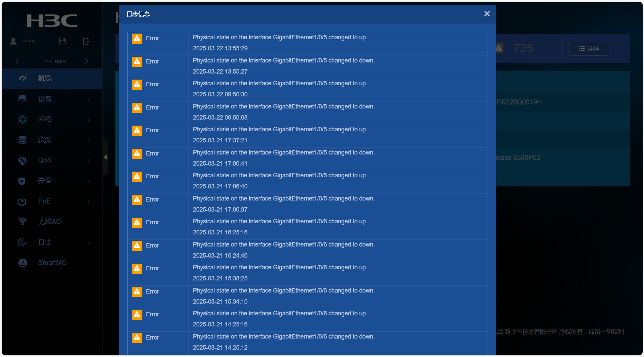Screen dimensions: 644x357
Task: Open the 无线AC menu
Action: [52, 222]
